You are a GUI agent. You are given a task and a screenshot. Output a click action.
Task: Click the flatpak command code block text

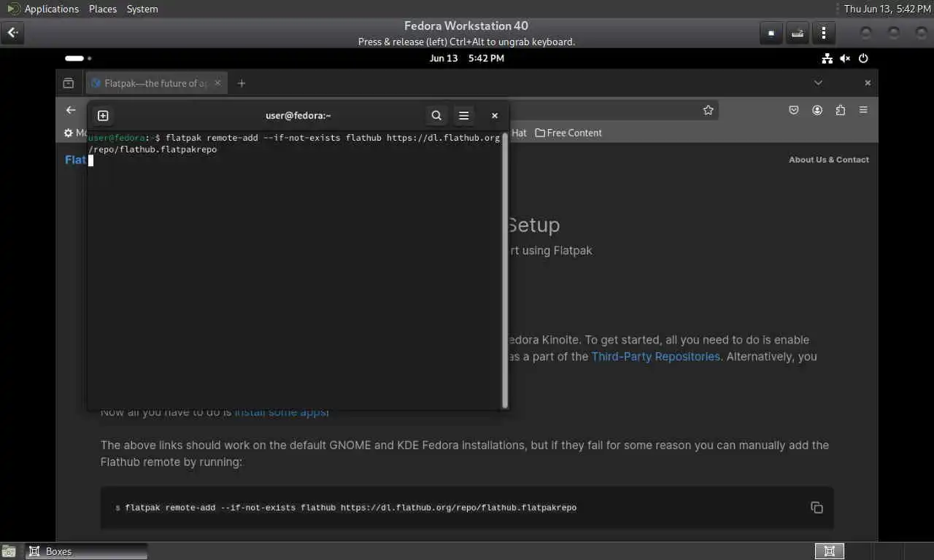click(351, 507)
